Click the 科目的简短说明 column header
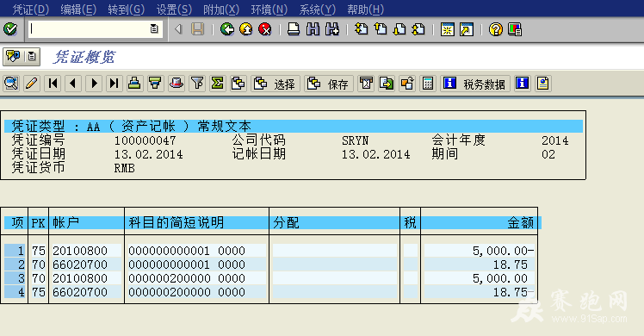The width and height of the screenshot is (644, 336). click(176, 222)
